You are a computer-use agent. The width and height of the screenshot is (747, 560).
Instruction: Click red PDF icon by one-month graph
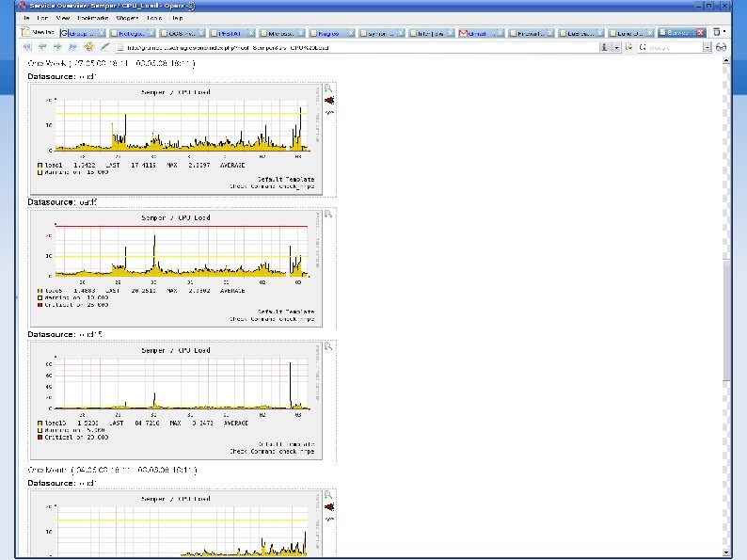[329, 507]
